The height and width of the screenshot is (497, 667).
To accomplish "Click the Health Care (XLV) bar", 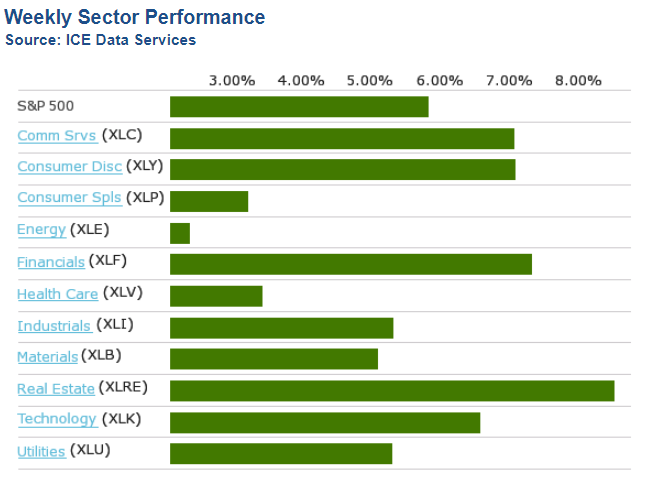I will point(216,296).
